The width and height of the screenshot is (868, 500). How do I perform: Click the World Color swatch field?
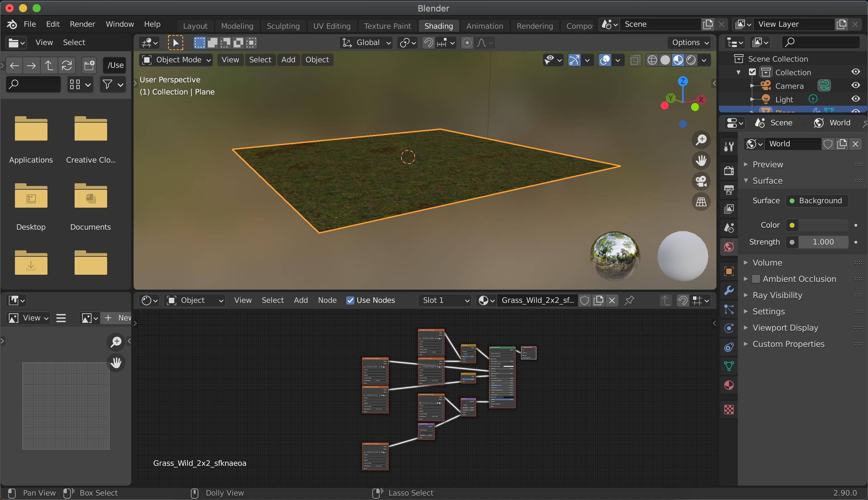pos(823,225)
